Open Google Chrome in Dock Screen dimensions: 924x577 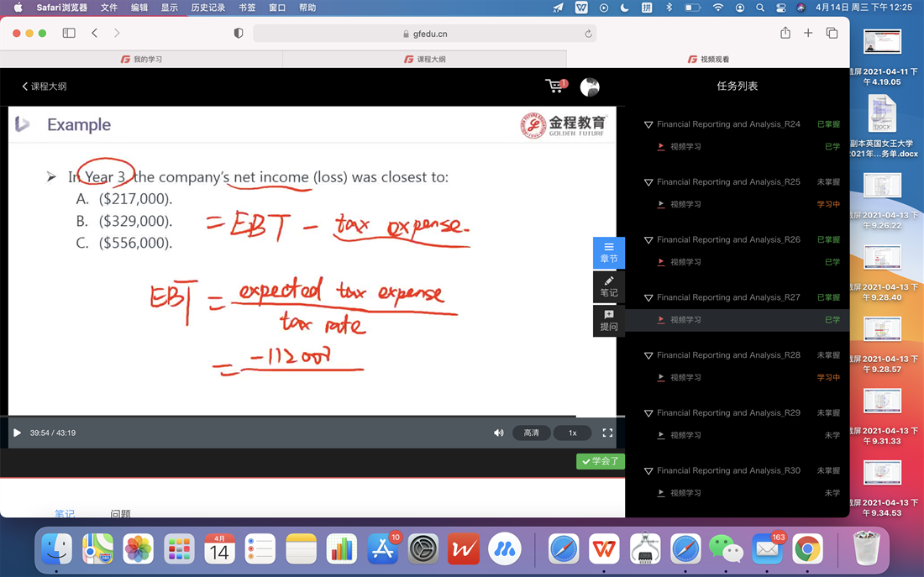[807, 550]
